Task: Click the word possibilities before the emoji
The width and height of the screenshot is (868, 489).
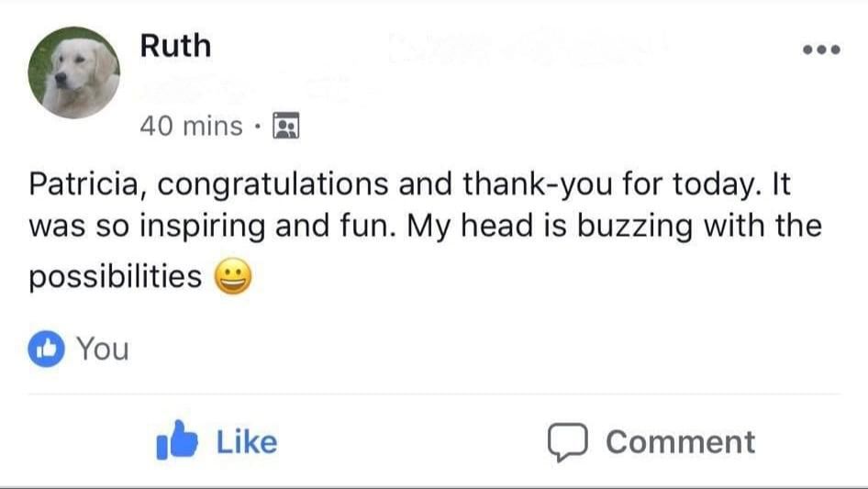Action: pyautogui.click(x=116, y=277)
